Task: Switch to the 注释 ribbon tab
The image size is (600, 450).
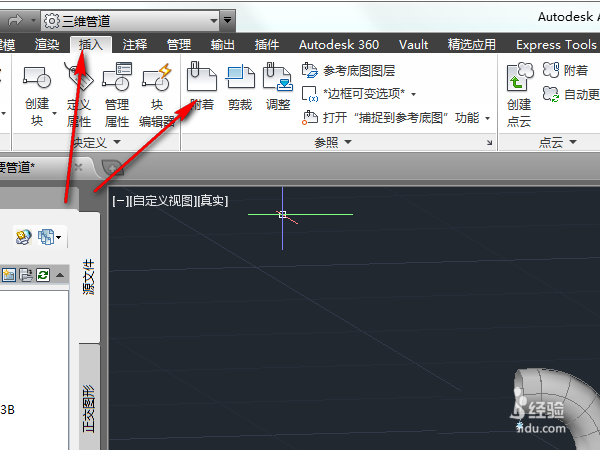Action: point(135,44)
